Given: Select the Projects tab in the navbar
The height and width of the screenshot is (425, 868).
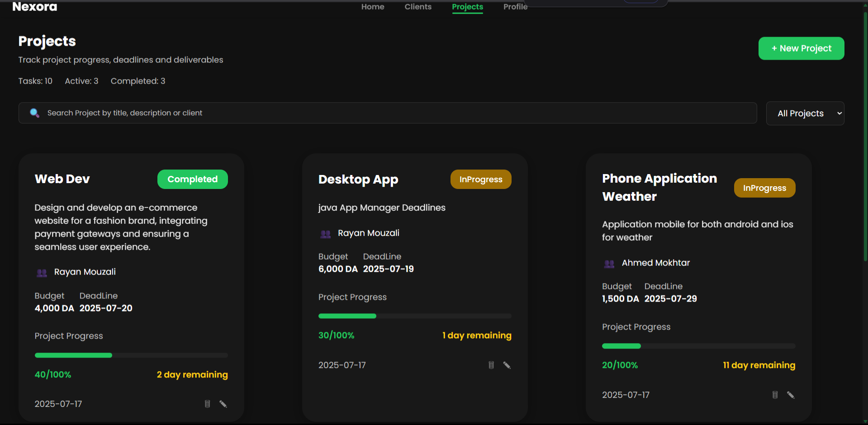Looking at the screenshot, I should (x=467, y=6).
